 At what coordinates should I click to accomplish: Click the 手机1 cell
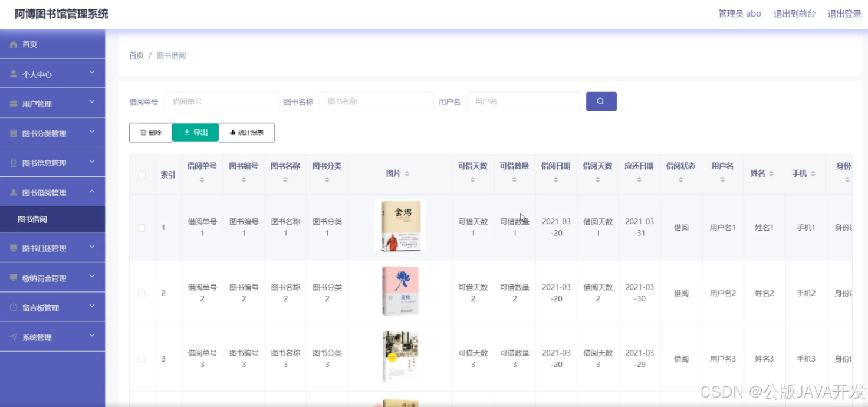[x=805, y=228]
